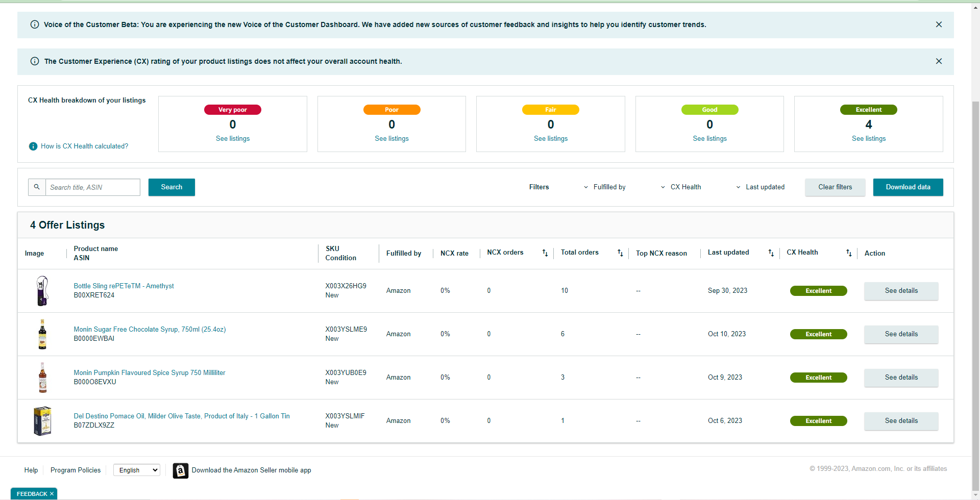Click Del Destino olive oil tin thumbnail
Screen dimensions: 980x500
(x=42, y=421)
